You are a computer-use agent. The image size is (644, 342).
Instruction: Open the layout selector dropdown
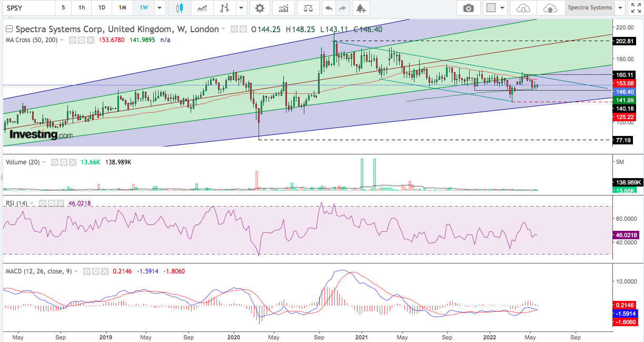tap(495, 8)
